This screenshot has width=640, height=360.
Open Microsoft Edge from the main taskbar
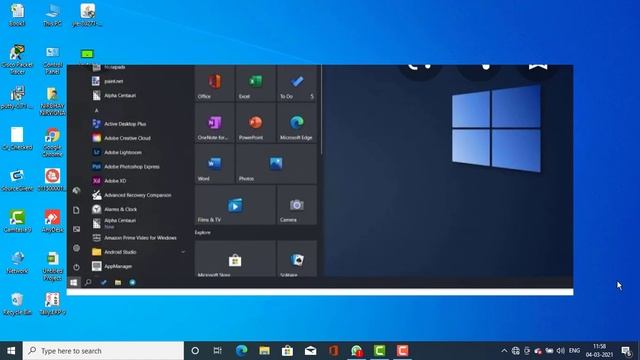tap(241, 351)
